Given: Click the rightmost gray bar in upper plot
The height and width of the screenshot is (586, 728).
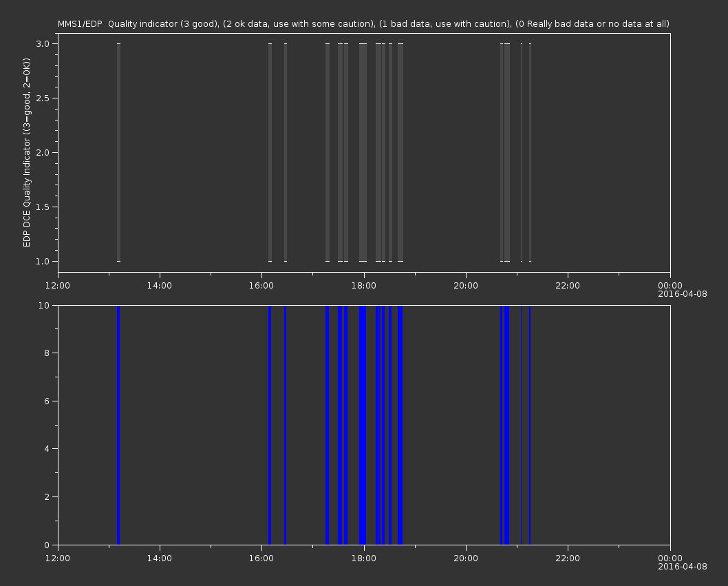Looking at the screenshot, I should (530, 152).
